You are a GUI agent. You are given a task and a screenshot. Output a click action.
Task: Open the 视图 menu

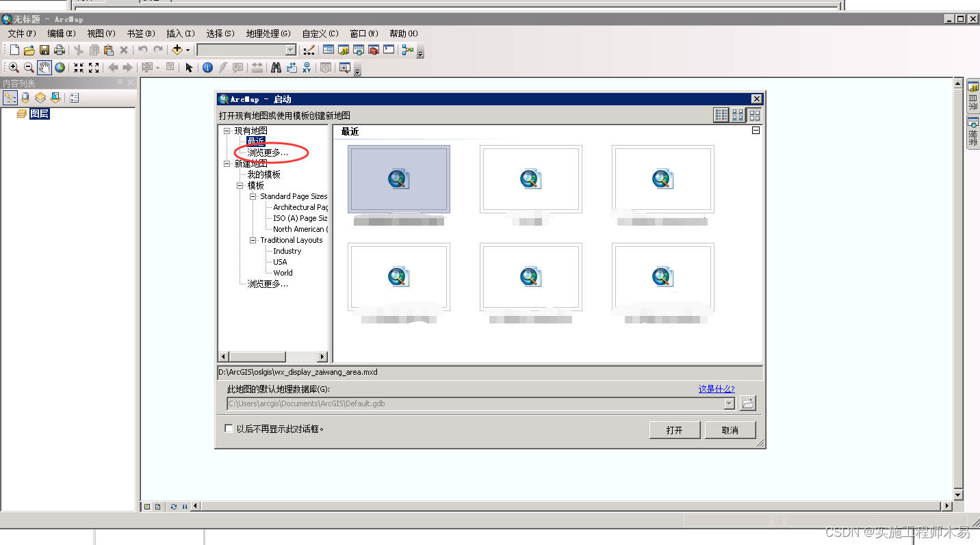(x=101, y=33)
